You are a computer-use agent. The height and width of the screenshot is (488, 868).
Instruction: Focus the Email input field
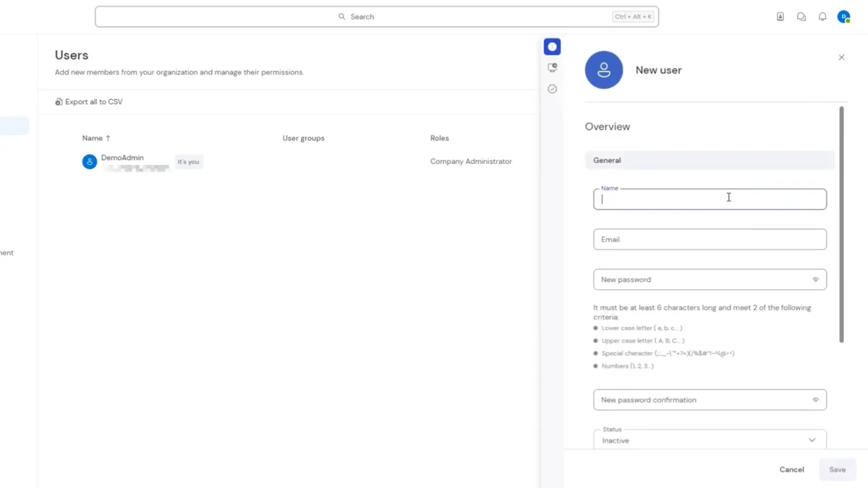click(710, 239)
